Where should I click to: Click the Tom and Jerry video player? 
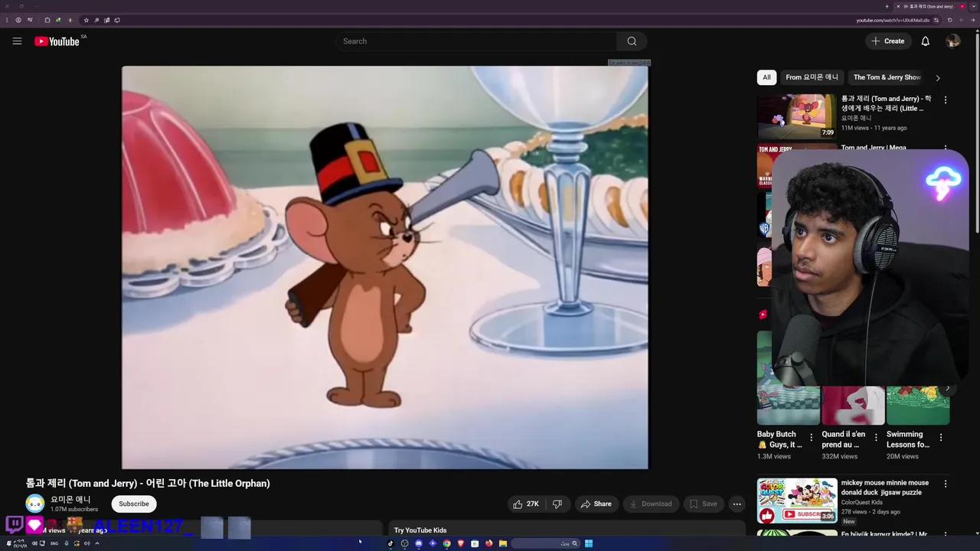click(x=385, y=267)
